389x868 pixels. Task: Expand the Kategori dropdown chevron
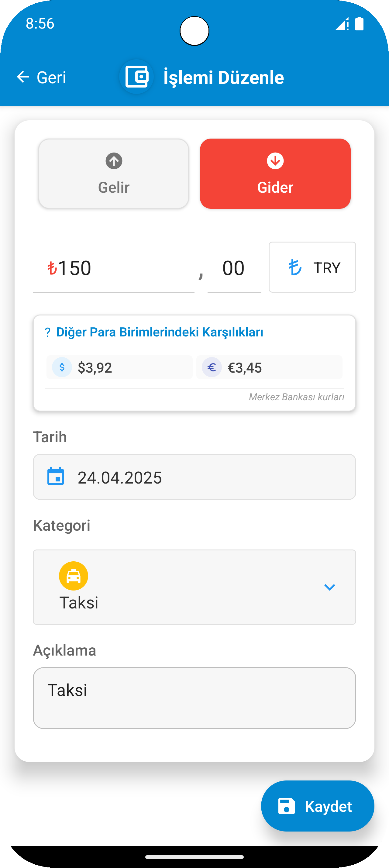(329, 587)
